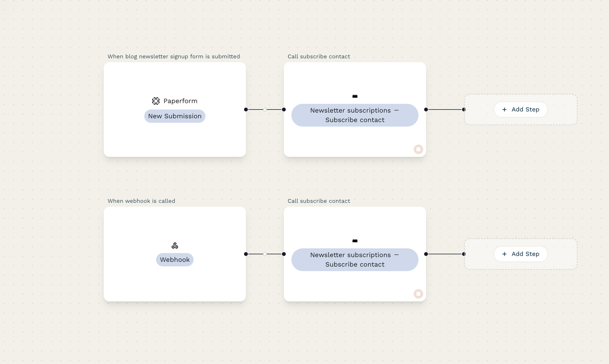This screenshot has height=364, width=609.
Task: Click the plus icon in the lower Add Step
Action: point(504,254)
